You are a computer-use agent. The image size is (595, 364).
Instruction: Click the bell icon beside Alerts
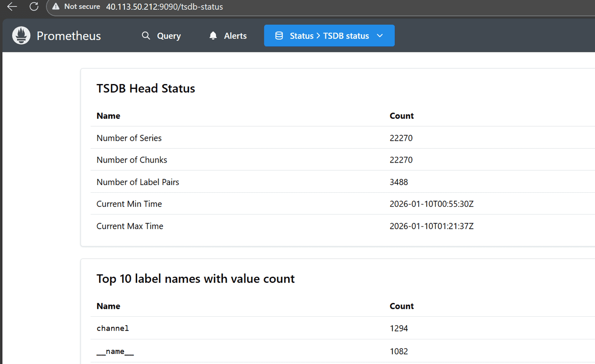213,36
